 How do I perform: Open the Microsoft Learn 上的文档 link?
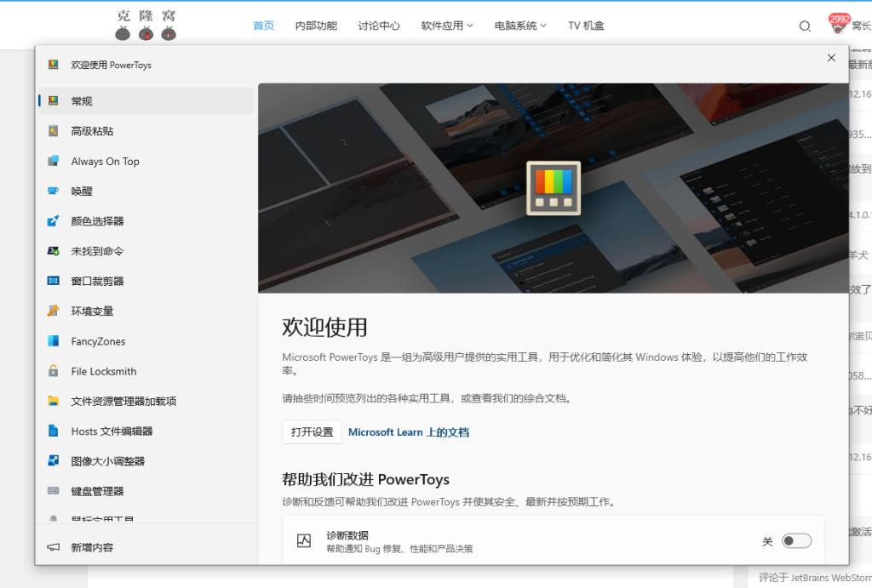pos(409,431)
